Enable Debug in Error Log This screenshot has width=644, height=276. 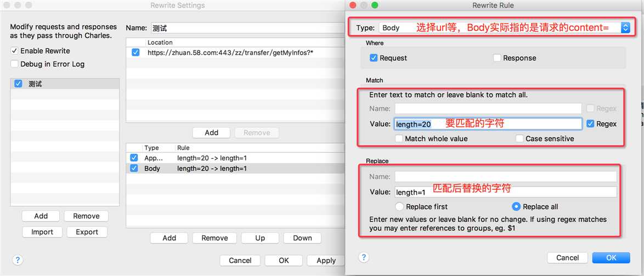(x=14, y=64)
